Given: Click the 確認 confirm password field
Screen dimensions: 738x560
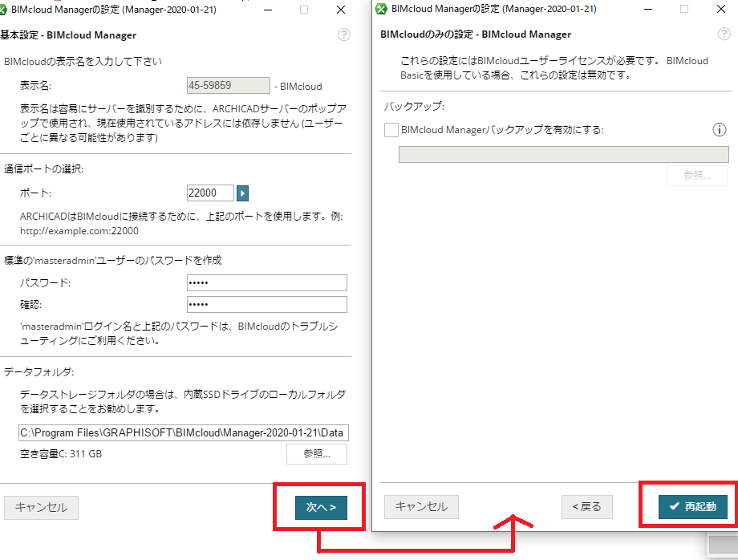Looking at the screenshot, I should tap(267, 305).
